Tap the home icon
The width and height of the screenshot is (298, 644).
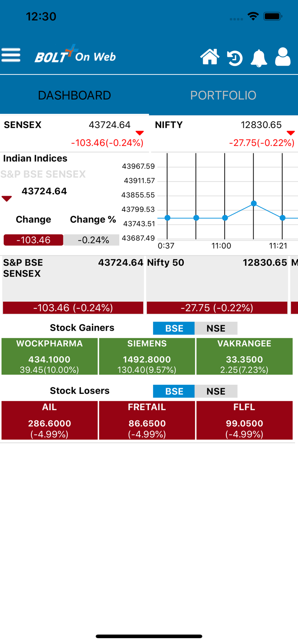click(210, 57)
